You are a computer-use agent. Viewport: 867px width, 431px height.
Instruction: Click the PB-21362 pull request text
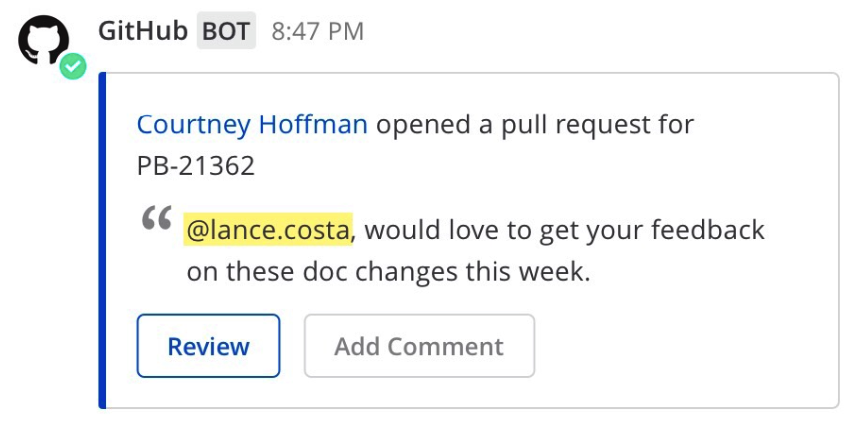click(196, 165)
